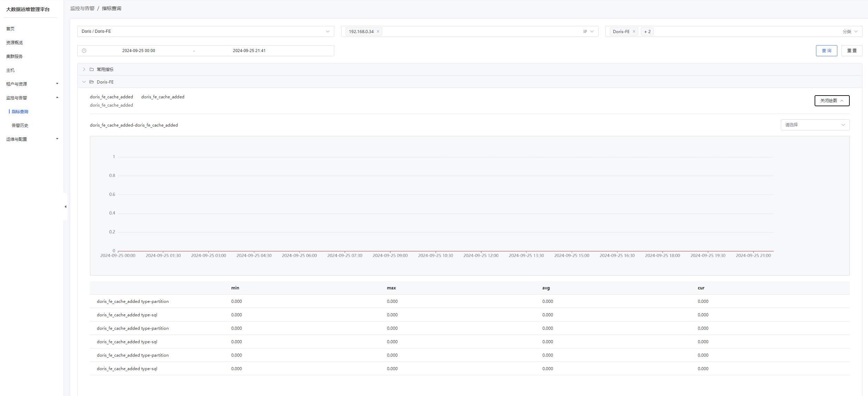This screenshot has width=868, height=396.
Task: Click the 2024-09-25 12:00 axis label
Action: point(481,256)
